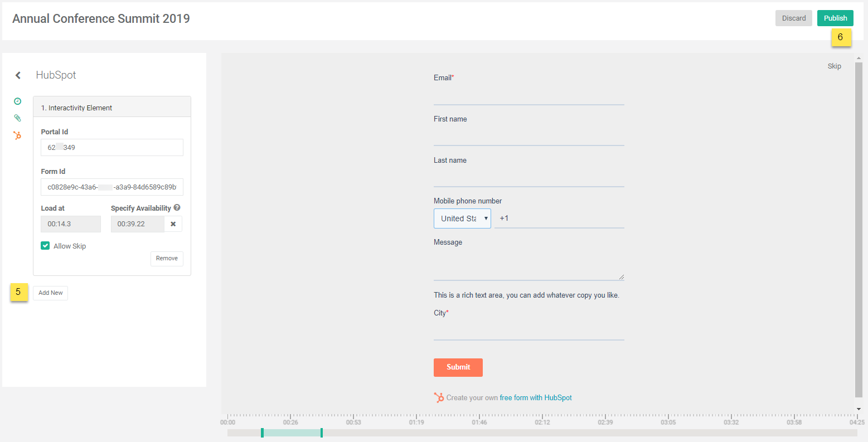Select the orange HubSpot sidebar icon

tap(17, 135)
